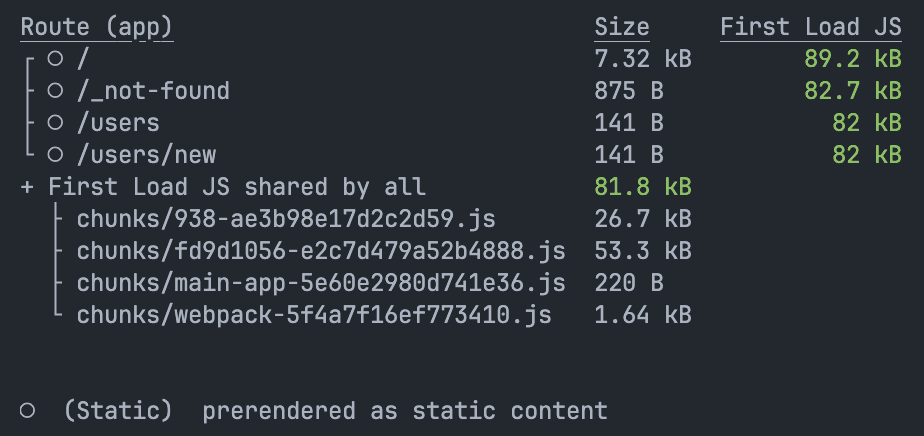This screenshot has height=436, width=924.
Task: Click the First Load JS column header
Action: tap(810, 27)
